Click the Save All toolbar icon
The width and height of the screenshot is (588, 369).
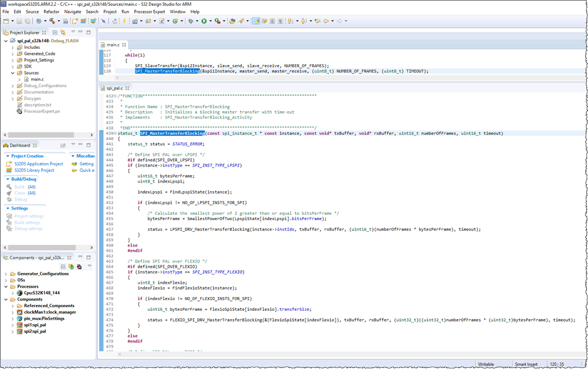tap(28, 21)
